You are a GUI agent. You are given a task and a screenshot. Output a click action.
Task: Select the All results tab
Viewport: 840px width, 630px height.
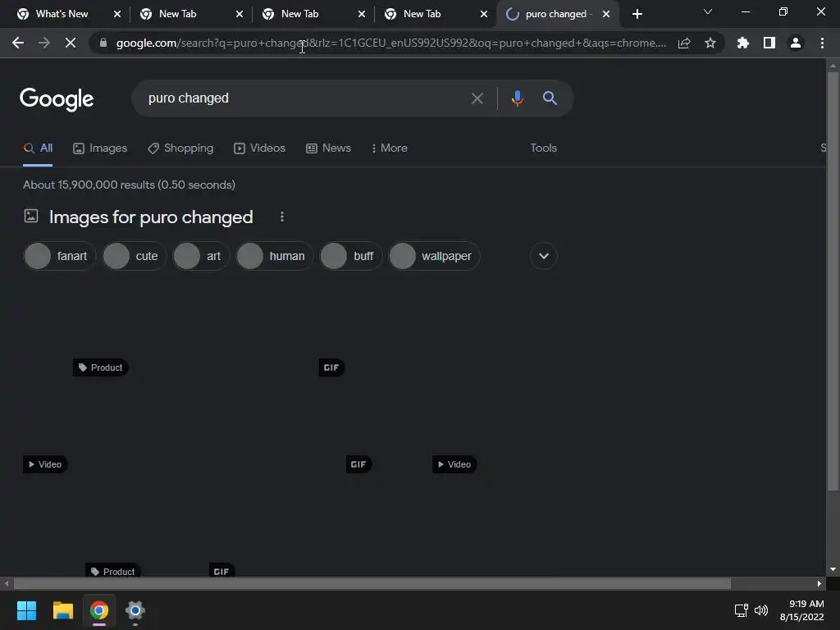pyautogui.click(x=38, y=148)
